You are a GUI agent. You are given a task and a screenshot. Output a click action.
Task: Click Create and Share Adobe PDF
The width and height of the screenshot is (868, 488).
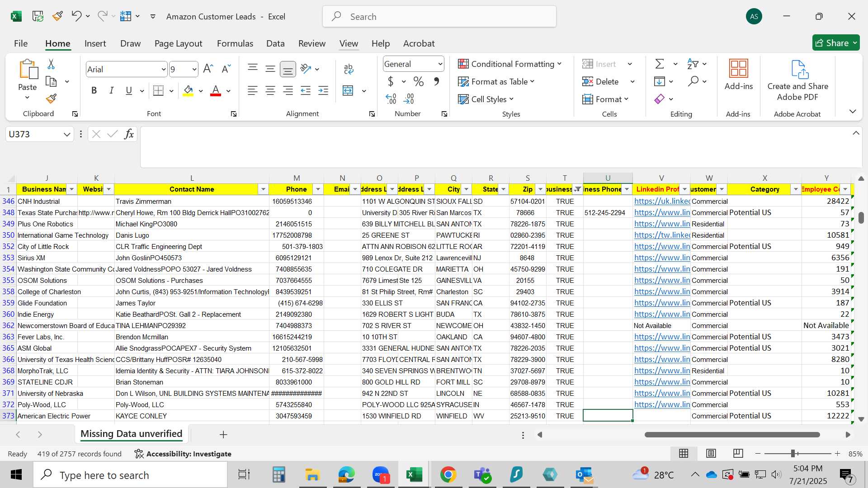tap(798, 80)
